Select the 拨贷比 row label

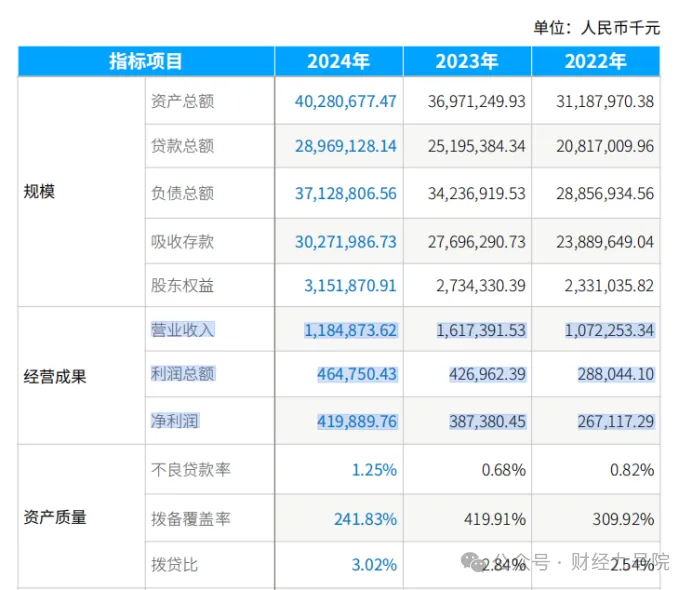point(175,565)
